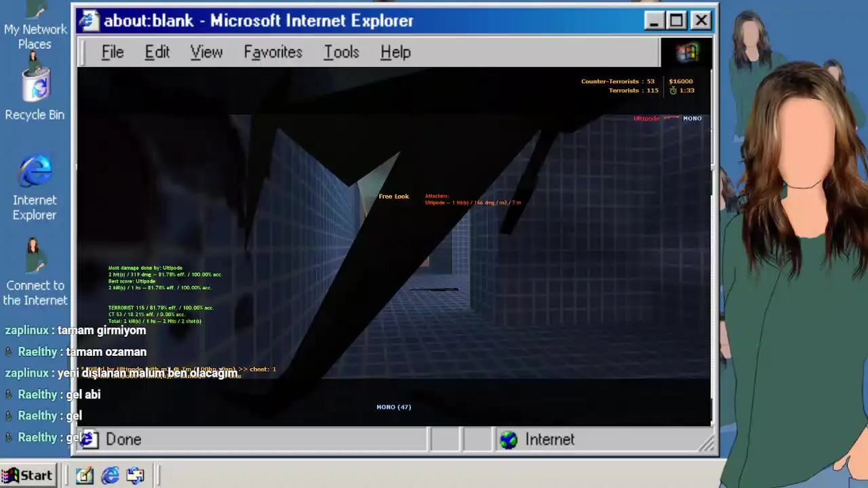Launch Internet Explorer from quick launch bar
Image resolution: width=868 pixels, height=488 pixels.
click(x=110, y=476)
